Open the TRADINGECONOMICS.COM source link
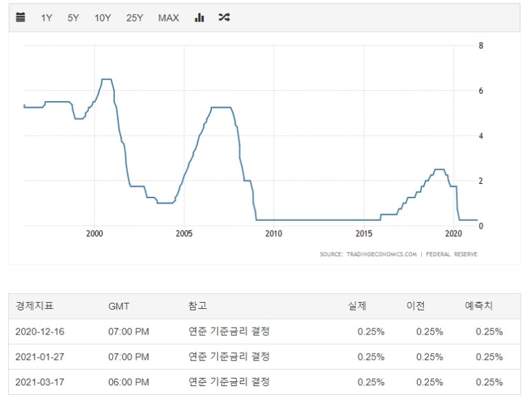 381,254
